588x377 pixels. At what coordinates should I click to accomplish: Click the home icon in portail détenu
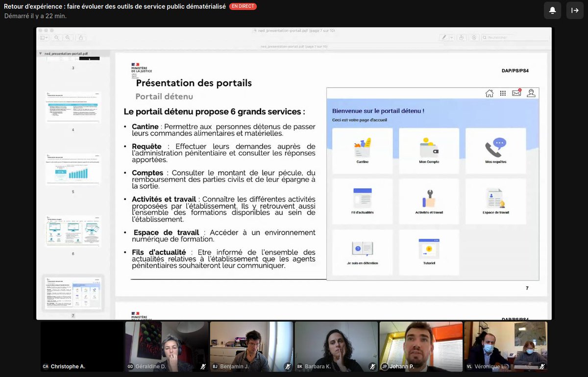(489, 93)
